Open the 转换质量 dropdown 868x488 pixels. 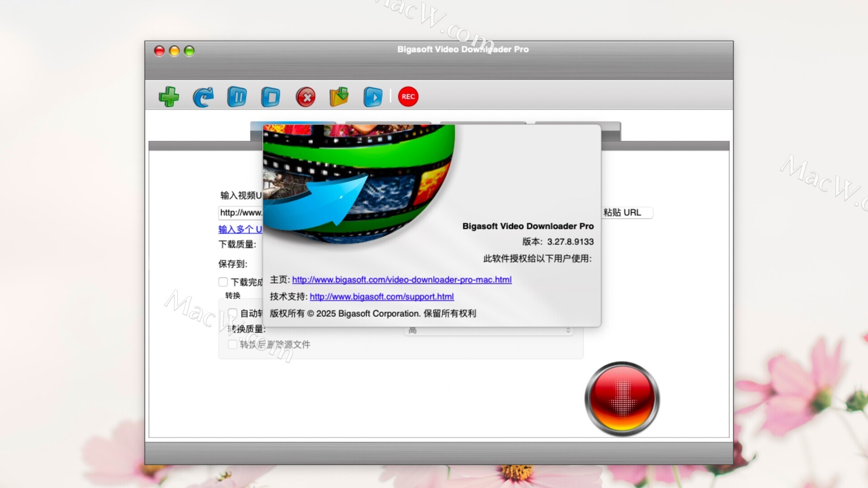point(488,330)
